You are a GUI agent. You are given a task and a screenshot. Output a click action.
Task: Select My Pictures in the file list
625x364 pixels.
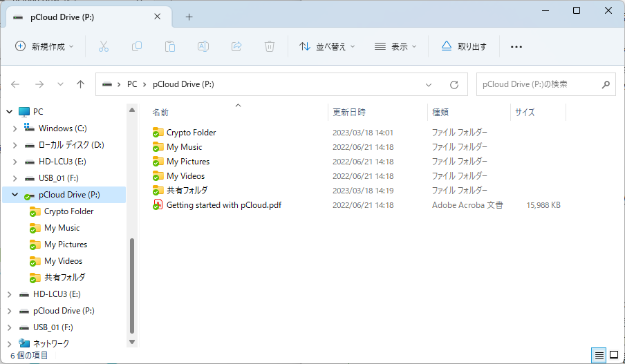click(188, 162)
